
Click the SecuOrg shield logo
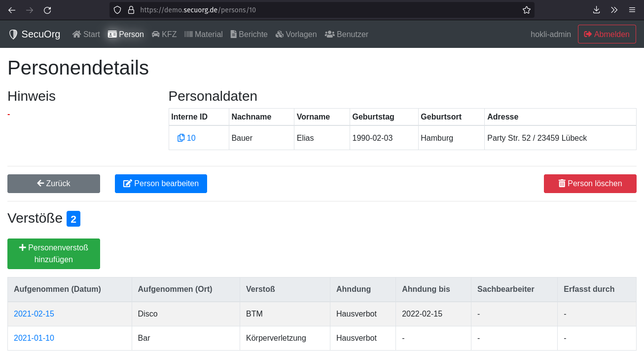(x=13, y=34)
